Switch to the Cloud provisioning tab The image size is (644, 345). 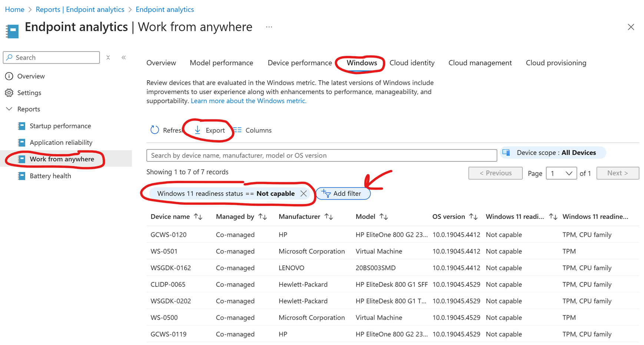(x=556, y=63)
